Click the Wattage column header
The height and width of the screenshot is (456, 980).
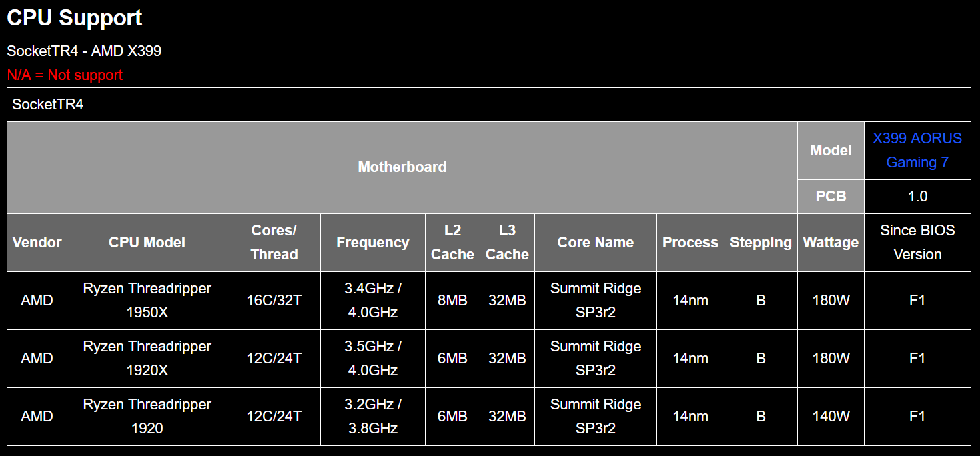[831, 243]
